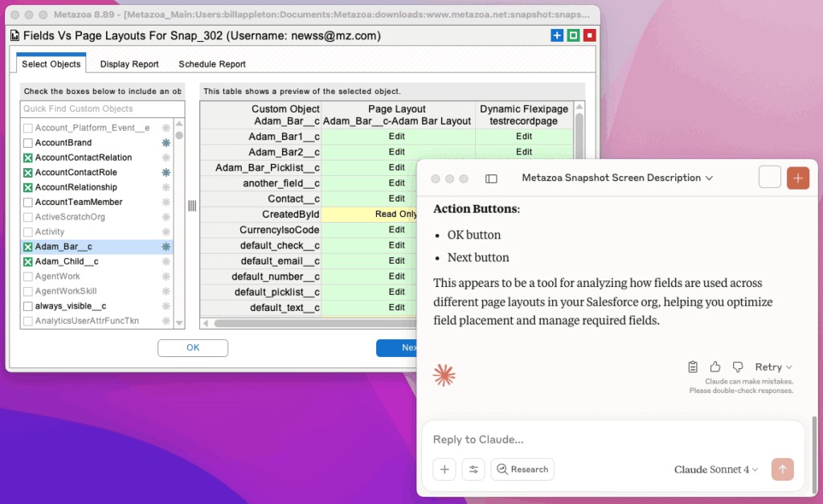
Task: Click the red square icon in Metazoa header
Action: pyautogui.click(x=589, y=35)
